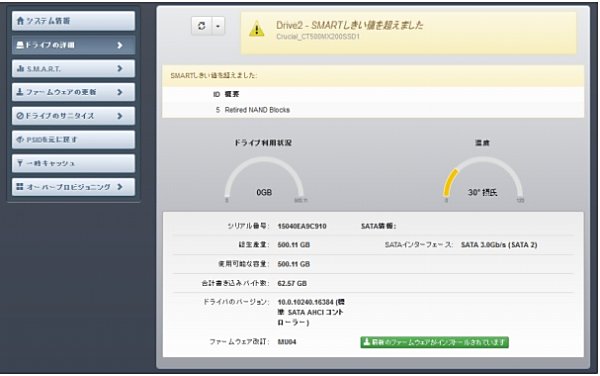Click the ファームウェア改訂 label
Screen dimensions: 600x376
click(x=240, y=342)
